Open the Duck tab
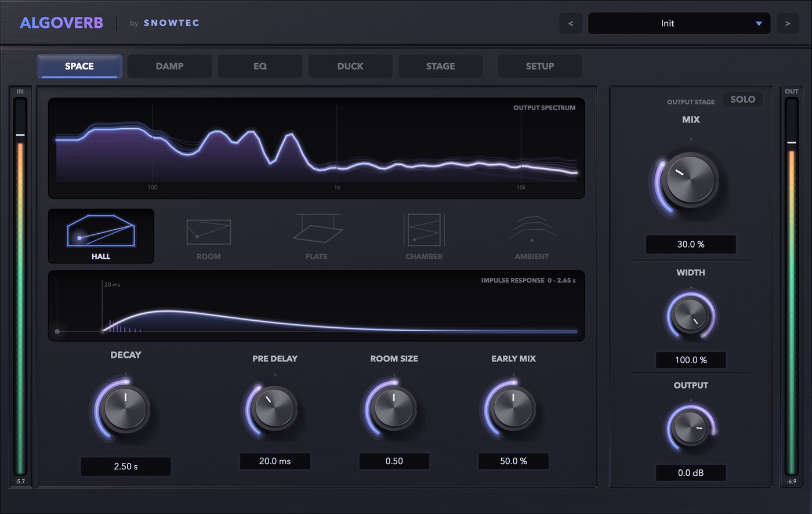The height and width of the screenshot is (514, 812). tap(350, 66)
